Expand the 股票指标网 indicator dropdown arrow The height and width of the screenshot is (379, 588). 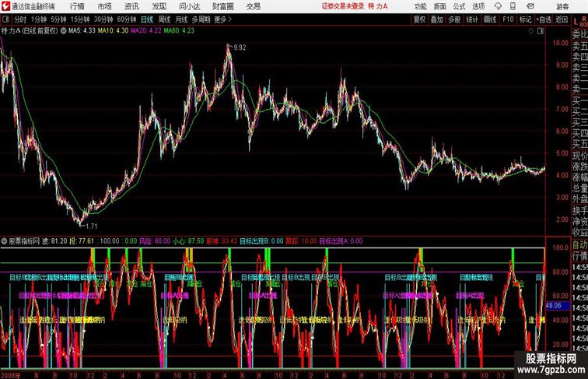click(4, 241)
